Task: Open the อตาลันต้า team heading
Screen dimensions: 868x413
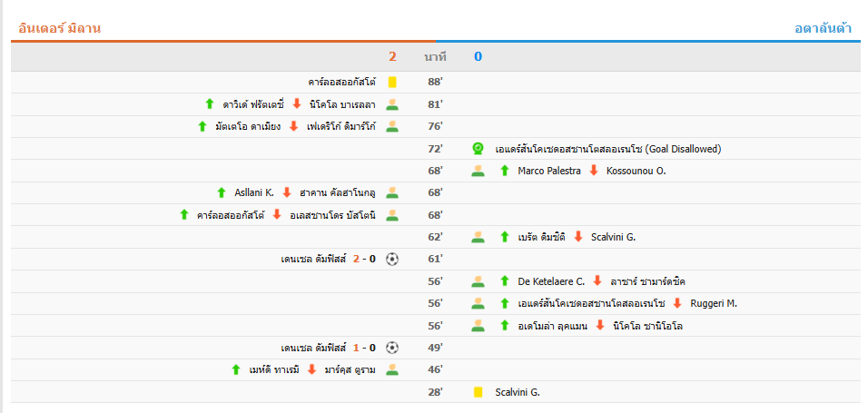Action: point(824,28)
